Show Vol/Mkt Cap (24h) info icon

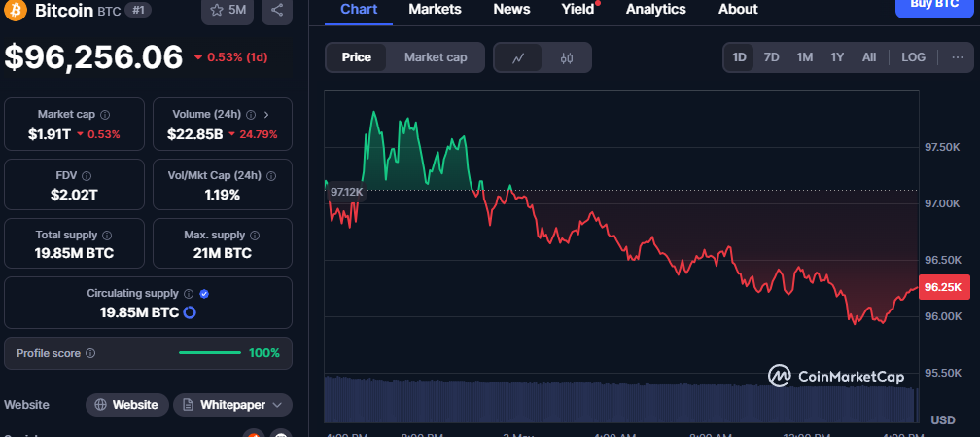[x=271, y=176]
